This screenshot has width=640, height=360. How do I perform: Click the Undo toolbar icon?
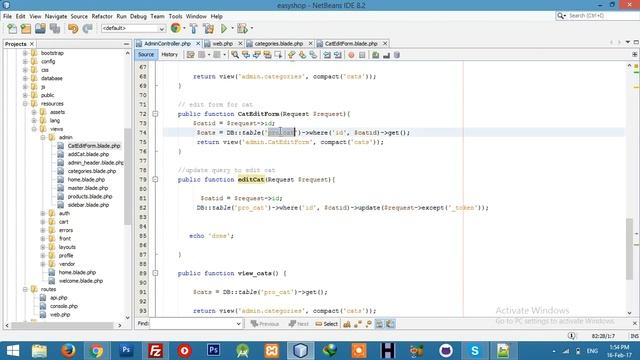[x=73, y=28]
